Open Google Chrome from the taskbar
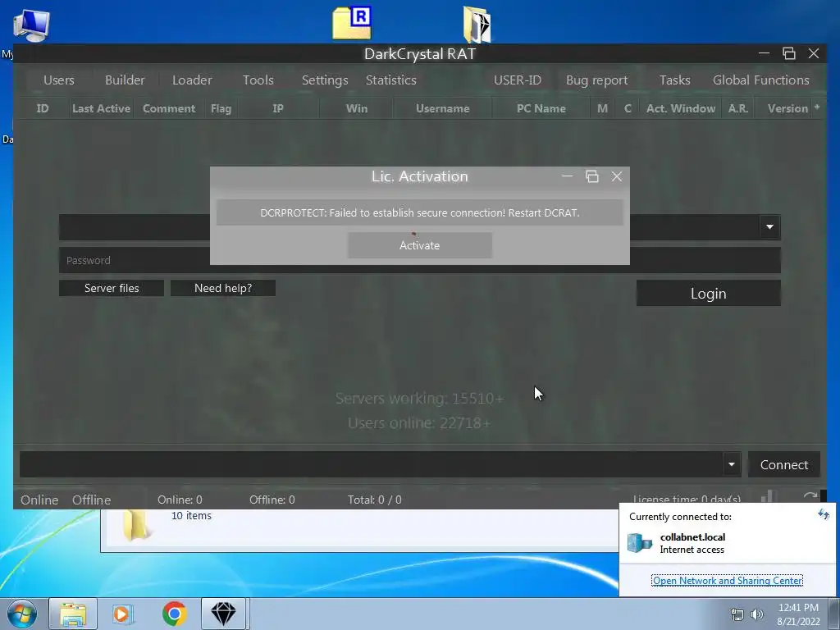 174,614
